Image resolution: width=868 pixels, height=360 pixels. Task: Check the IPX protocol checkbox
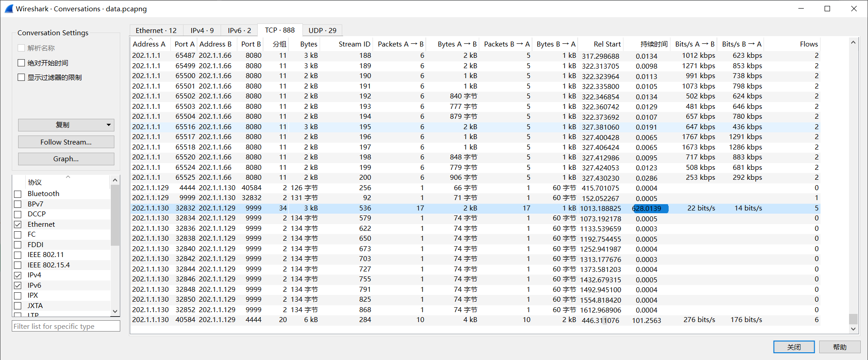[x=18, y=295]
